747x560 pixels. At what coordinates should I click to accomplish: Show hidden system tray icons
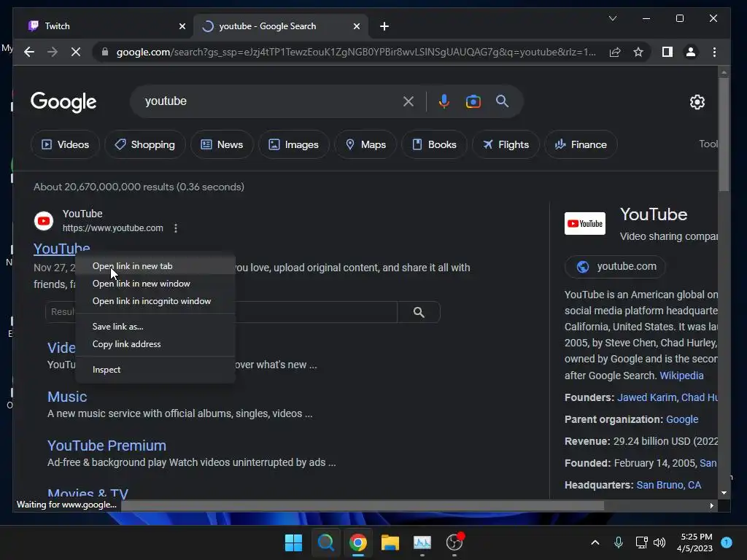[595, 542]
